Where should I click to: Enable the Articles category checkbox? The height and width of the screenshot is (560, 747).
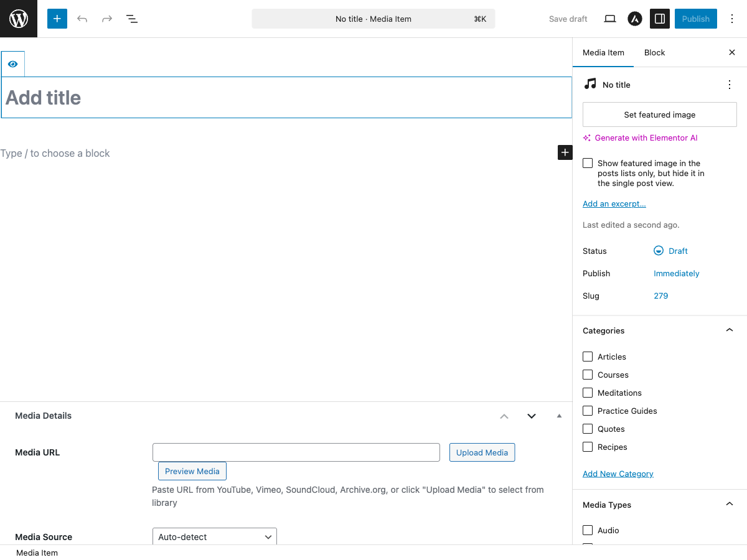(x=588, y=357)
